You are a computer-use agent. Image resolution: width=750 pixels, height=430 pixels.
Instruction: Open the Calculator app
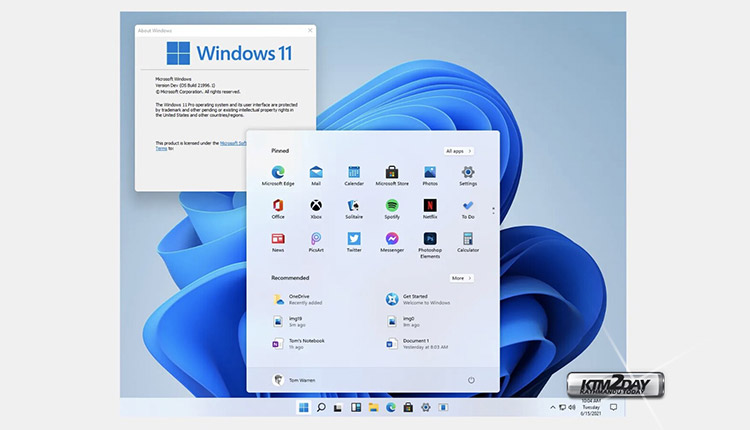coord(468,242)
